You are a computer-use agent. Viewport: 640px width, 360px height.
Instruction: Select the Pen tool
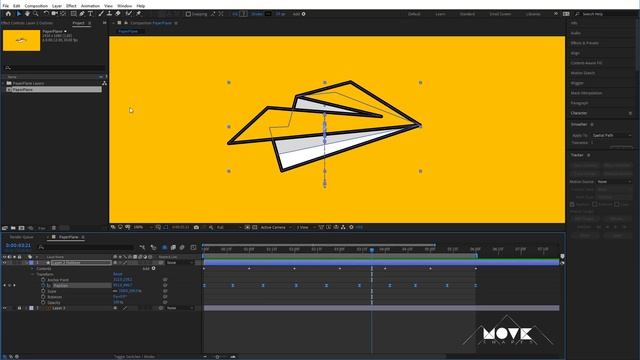pyautogui.click(x=82, y=14)
